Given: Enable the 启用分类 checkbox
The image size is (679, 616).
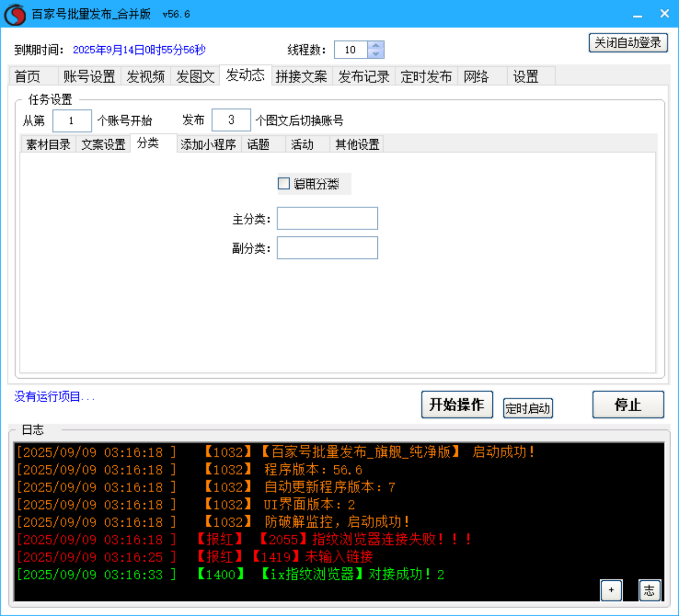Looking at the screenshot, I should (x=283, y=183).
